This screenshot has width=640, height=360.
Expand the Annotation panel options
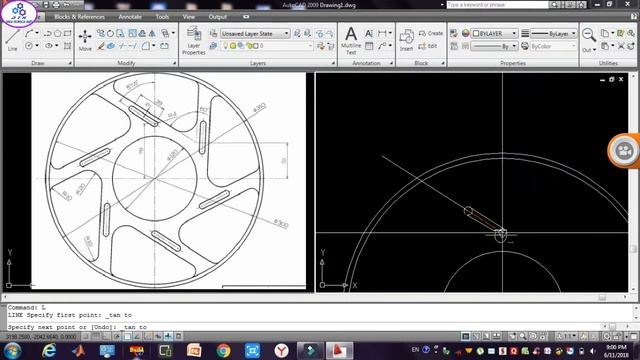pyautogui.click(x=391, y=63)
